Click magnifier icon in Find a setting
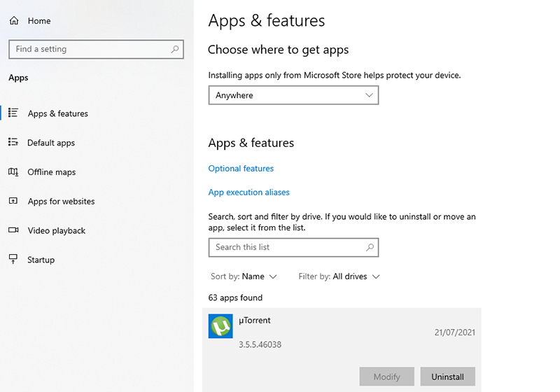This screenshot has width=560, height=392. coord(175,50)
